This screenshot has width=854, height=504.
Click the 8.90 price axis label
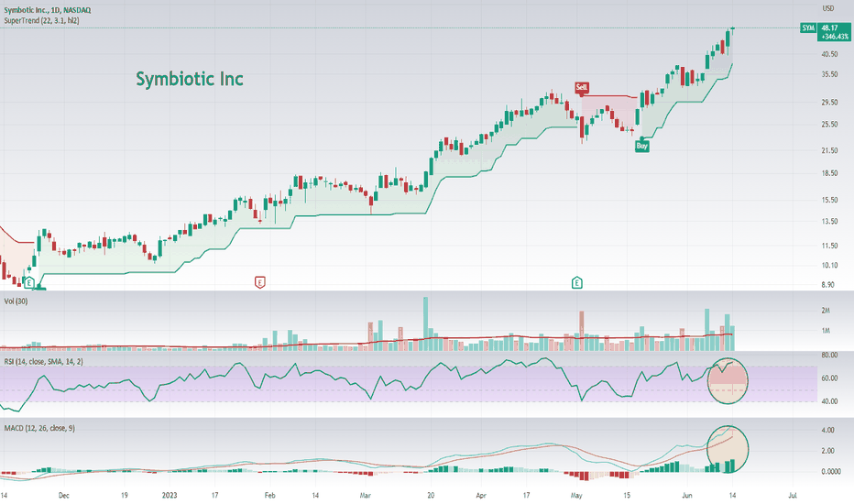[827, 284]
